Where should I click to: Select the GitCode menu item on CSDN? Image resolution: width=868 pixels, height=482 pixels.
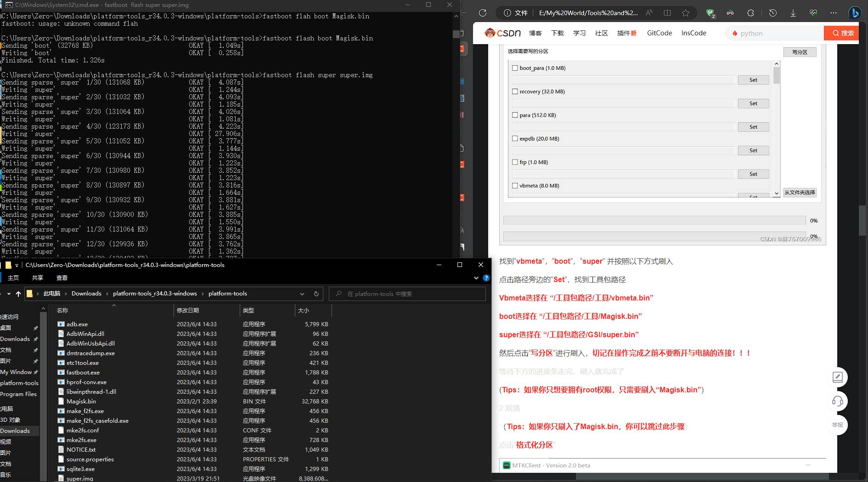659,33
